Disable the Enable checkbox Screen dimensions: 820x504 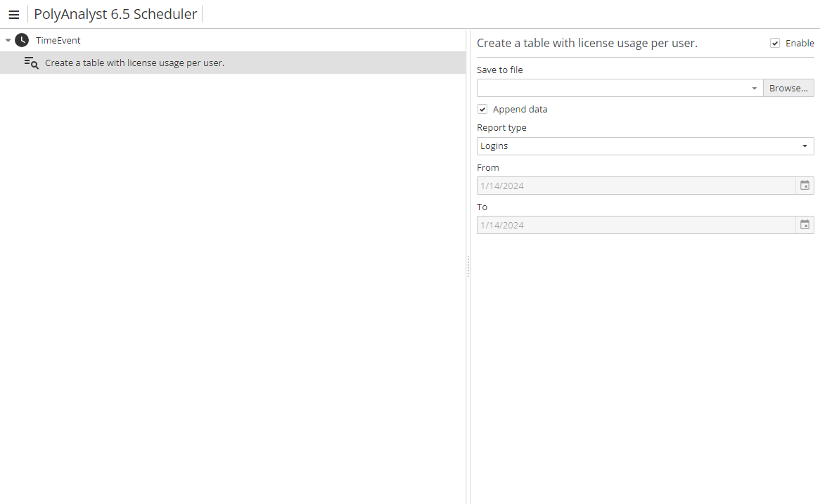774,43
